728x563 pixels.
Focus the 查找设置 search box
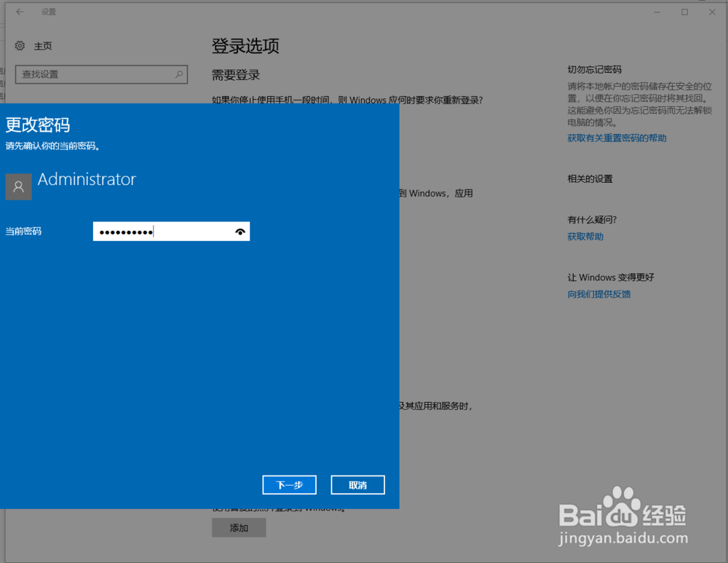click(87, 74)
